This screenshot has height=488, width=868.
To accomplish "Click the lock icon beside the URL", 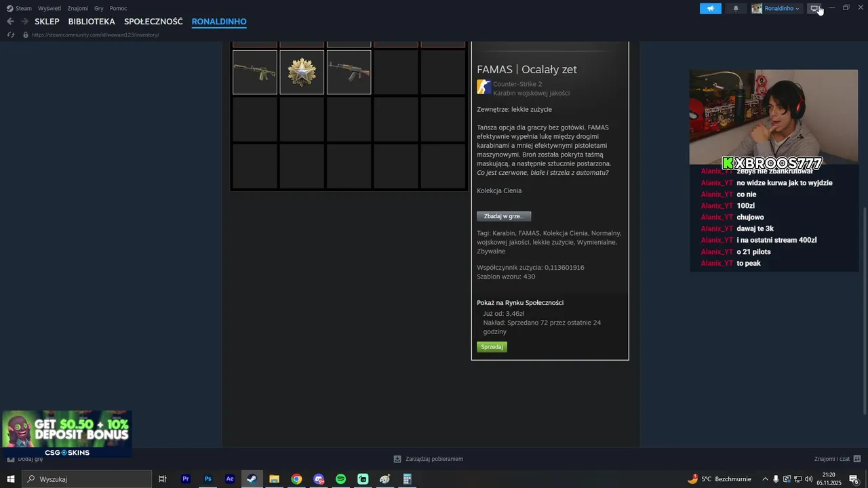I will [26, 35].
